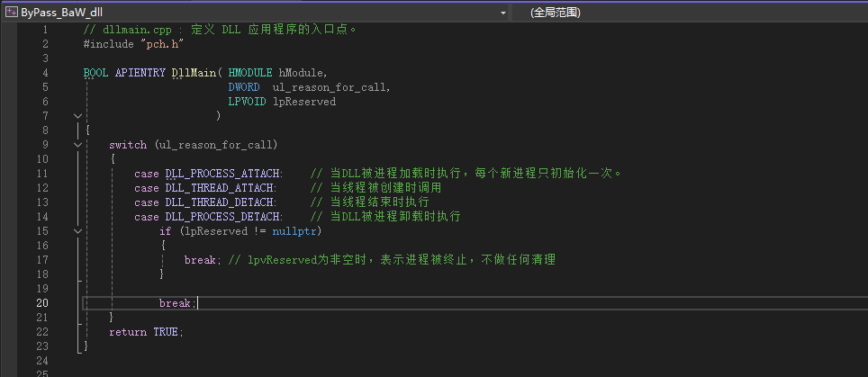Open the ByPass_BaW_dll project dropdown
The width and height of the screenshot is (868, 377).
coord(257,13)
